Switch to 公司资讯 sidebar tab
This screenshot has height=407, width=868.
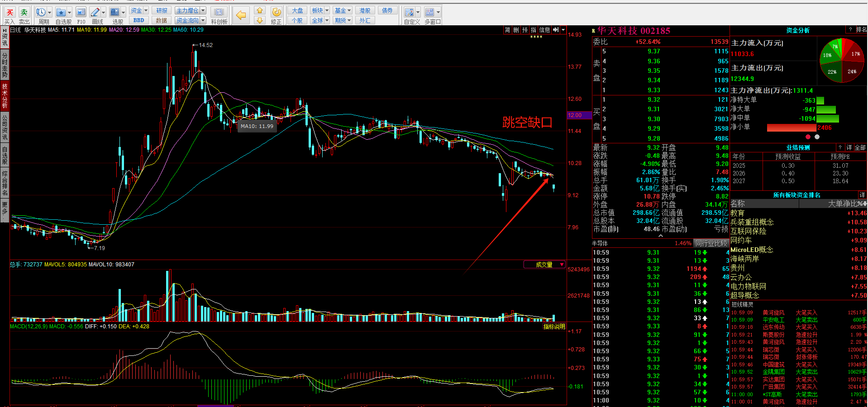point(5,127)
